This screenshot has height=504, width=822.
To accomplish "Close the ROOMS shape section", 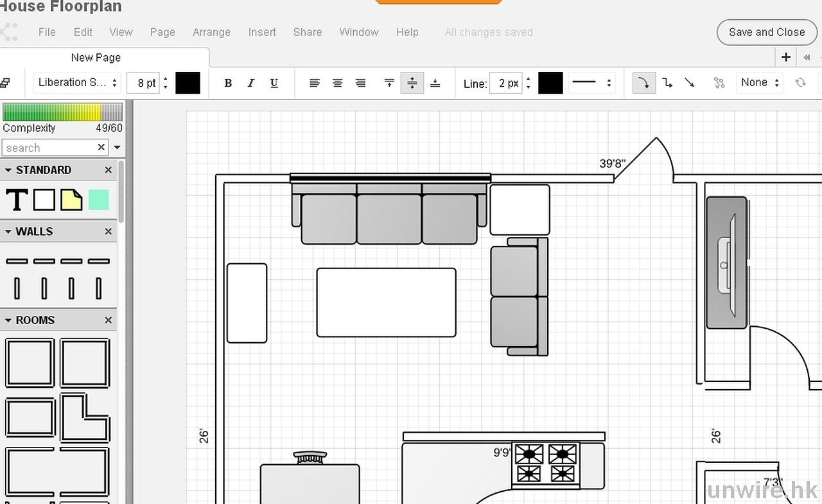I will [x=108, y=320].
